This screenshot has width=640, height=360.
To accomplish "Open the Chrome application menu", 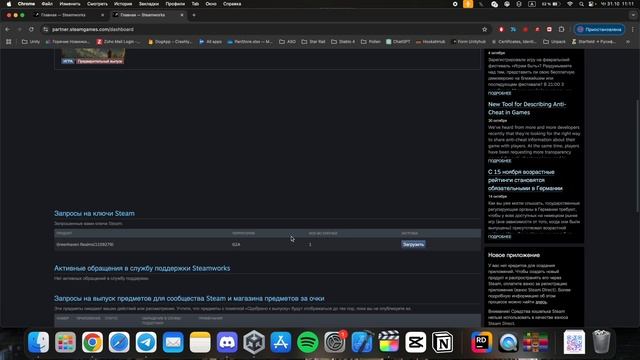I will 26,4.
